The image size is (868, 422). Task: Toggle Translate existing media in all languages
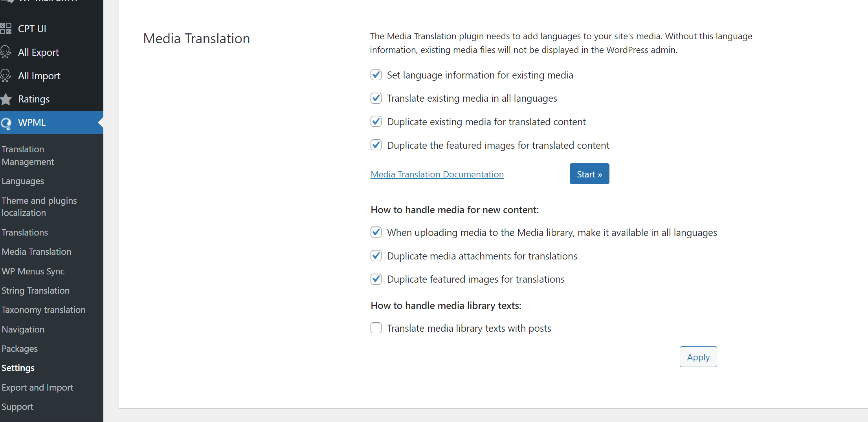(x=376, y=98)
